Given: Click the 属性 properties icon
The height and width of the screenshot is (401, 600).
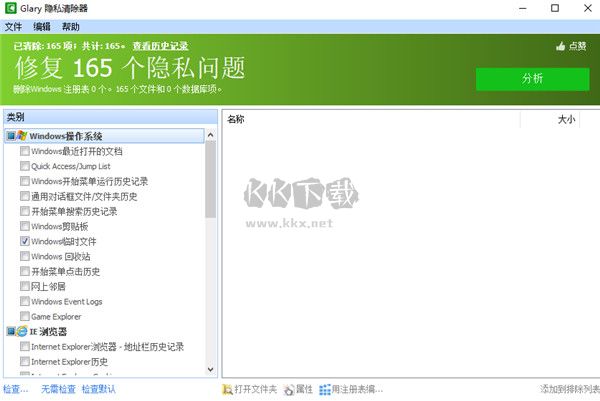Looking at the screenshot, I should [x=289, y=390].
